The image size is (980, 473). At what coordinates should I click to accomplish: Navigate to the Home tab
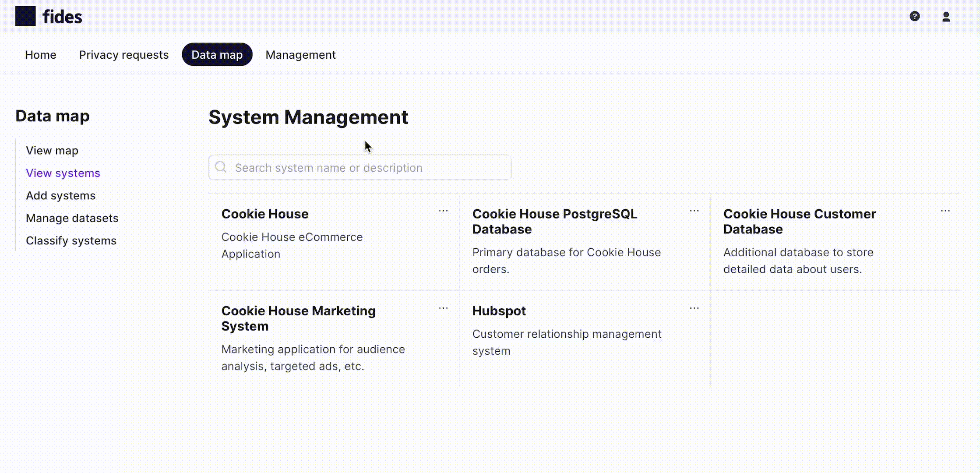(40, 55)
